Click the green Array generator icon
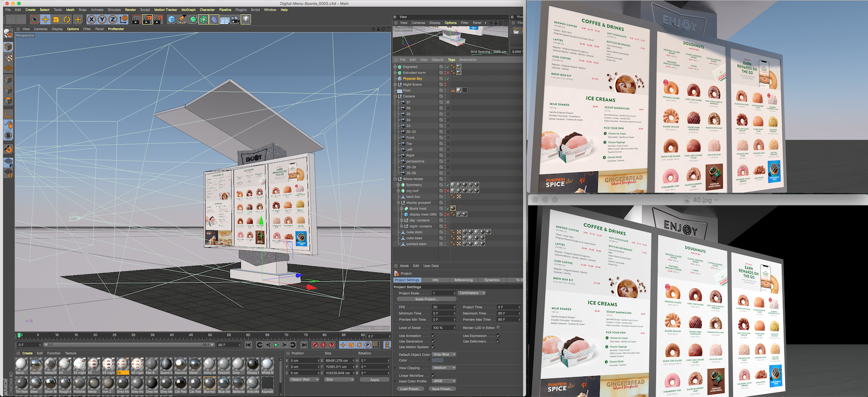This screenshot has width=868, height=397. tap(204, 19)
